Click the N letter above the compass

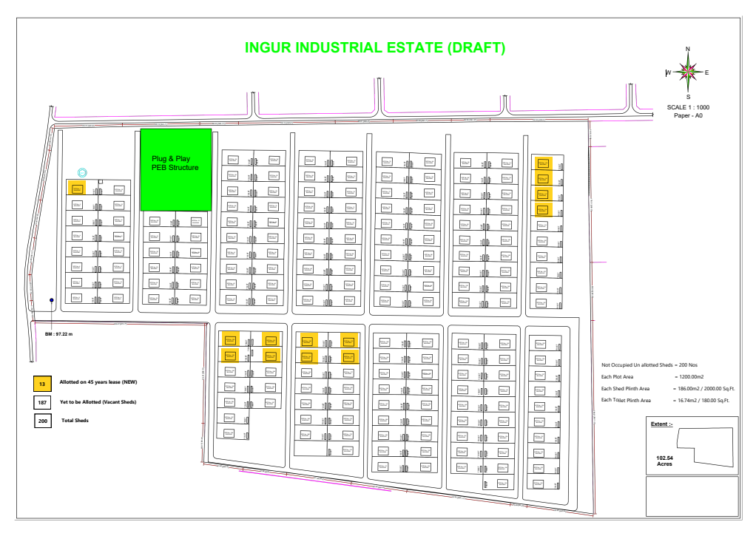pyautogui.click(x=687, y=50)
